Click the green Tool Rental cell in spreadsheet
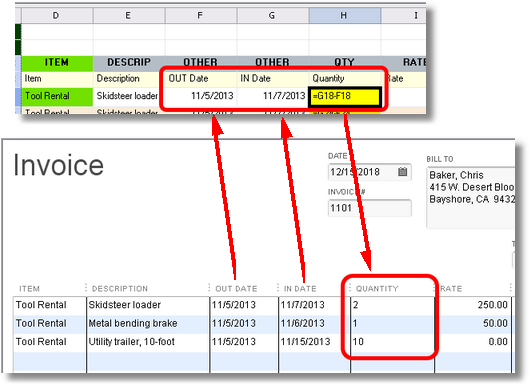This screenshot has height=387, width=529. click(x=57, y=96)
